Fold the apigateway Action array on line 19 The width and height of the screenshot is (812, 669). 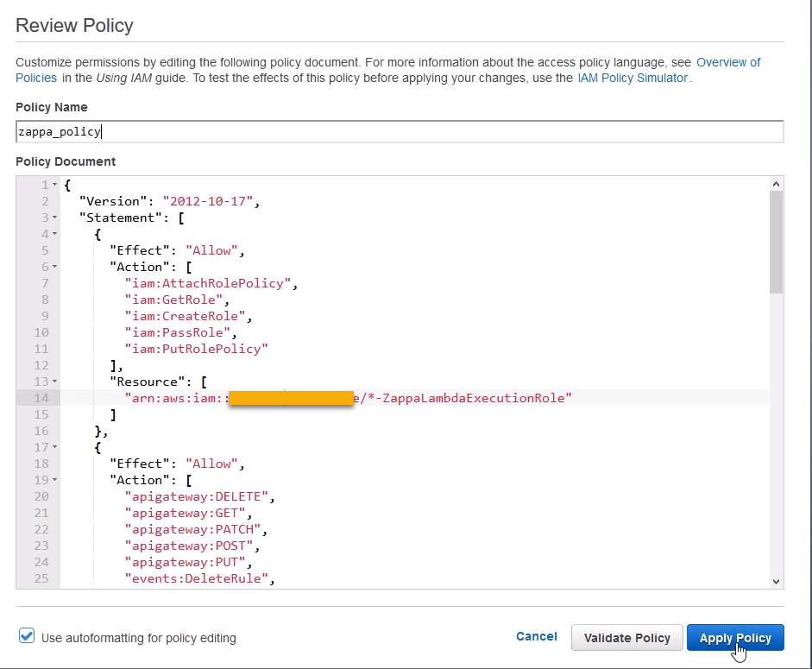[55, 480]
